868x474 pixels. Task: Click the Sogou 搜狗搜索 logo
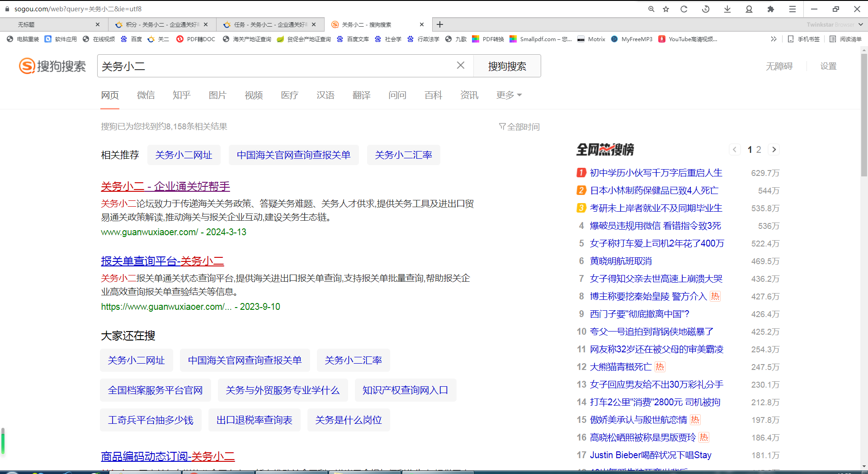coord(52,66)
